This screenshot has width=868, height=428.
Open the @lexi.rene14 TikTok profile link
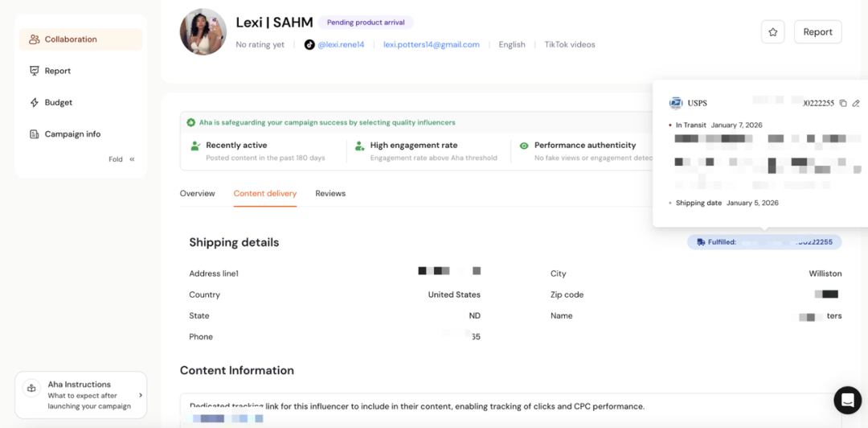341,45
